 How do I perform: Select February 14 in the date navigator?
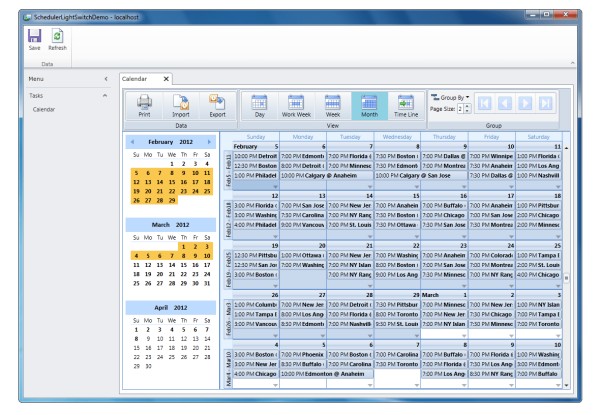[159, 182]
